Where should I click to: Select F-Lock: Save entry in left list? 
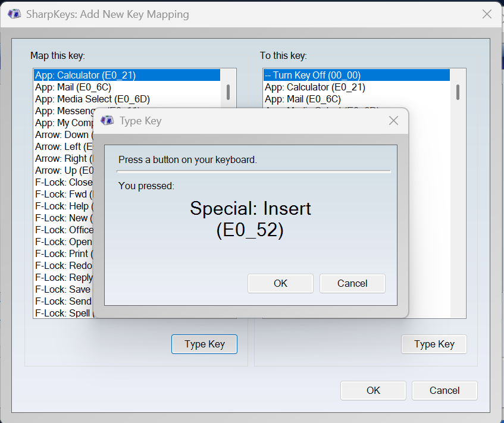pos(64,289)
